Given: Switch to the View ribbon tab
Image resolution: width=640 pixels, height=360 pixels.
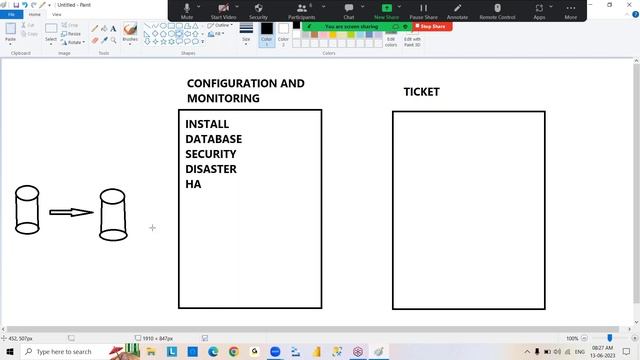Looking at the screenshot, I should (57, 14).
